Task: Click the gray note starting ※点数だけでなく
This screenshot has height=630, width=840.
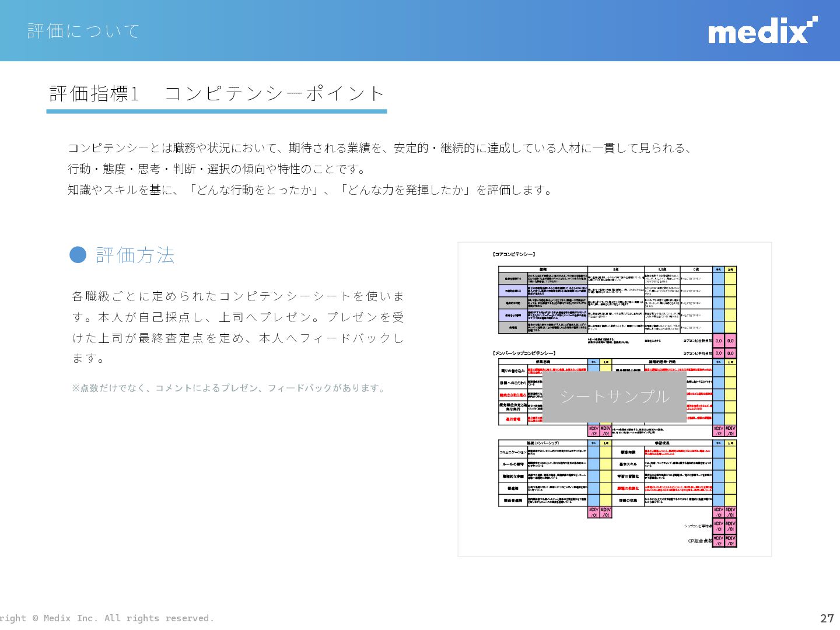Action: point(229,388)
